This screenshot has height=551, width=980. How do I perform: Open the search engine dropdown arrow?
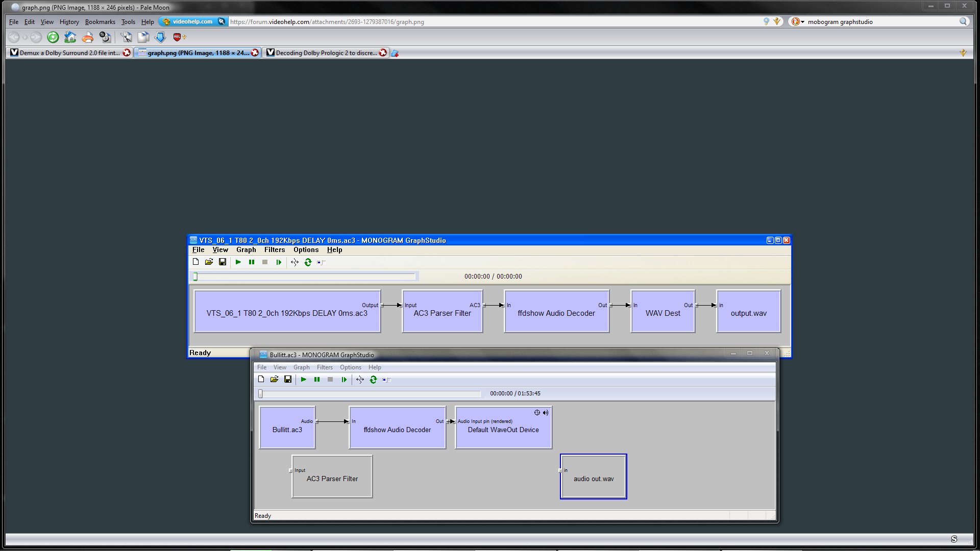[802, 22]
